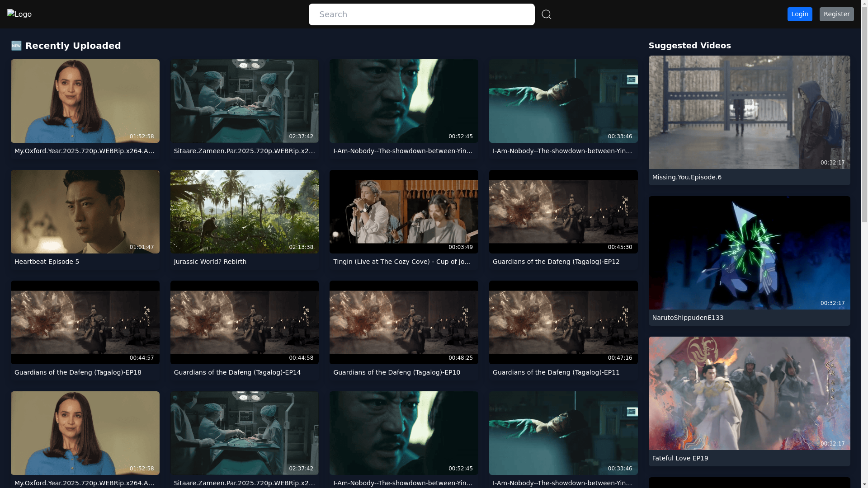Screen dimensions: 868x488
Task: Click the 'Guardians of the Dafeng (Tagalog)-EP10' title
Action: point(396,372)
